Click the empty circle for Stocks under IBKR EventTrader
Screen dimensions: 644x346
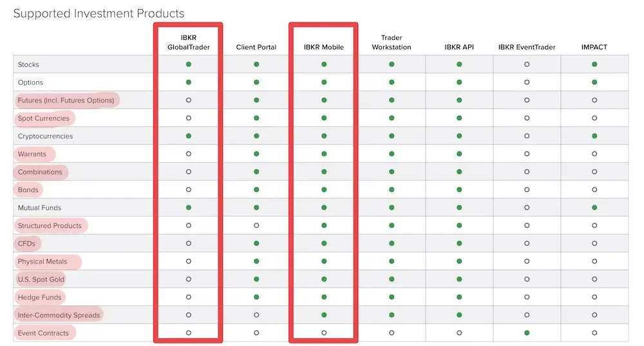click(527, 64)
